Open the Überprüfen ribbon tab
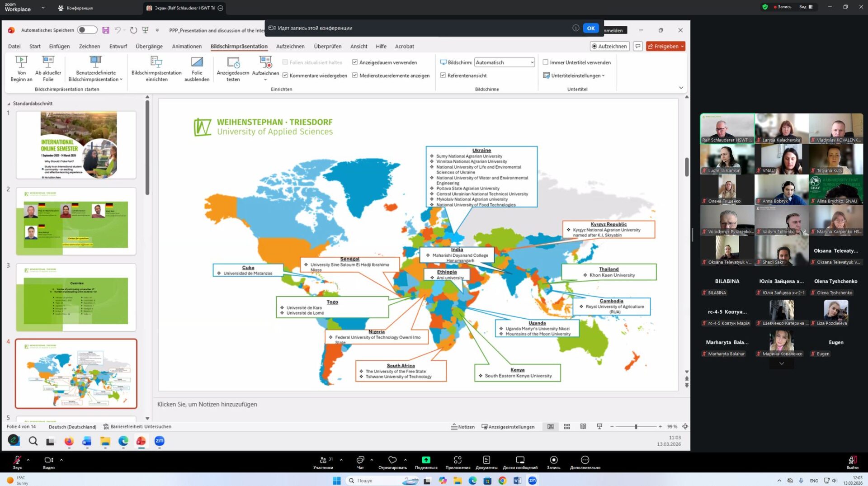The image size is (868, 486). coord(327,46)
